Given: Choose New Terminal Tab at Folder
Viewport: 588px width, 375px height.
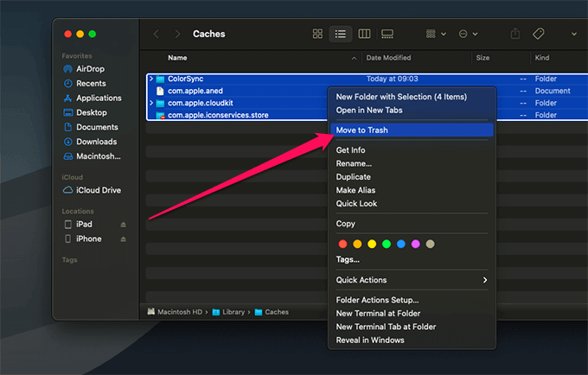Looking at the screenshot, I should pyautogui.click(x=412, y=327).
